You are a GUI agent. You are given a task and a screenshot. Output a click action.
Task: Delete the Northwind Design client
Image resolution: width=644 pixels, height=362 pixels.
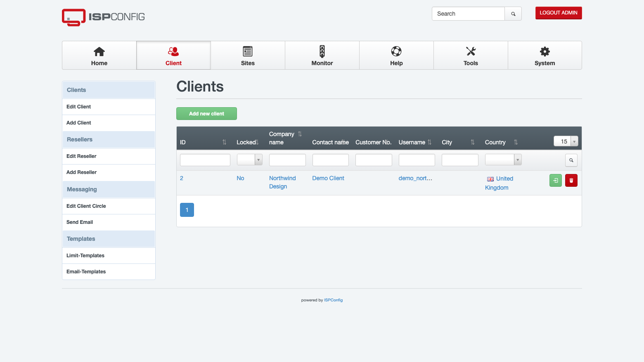(571, 181)
